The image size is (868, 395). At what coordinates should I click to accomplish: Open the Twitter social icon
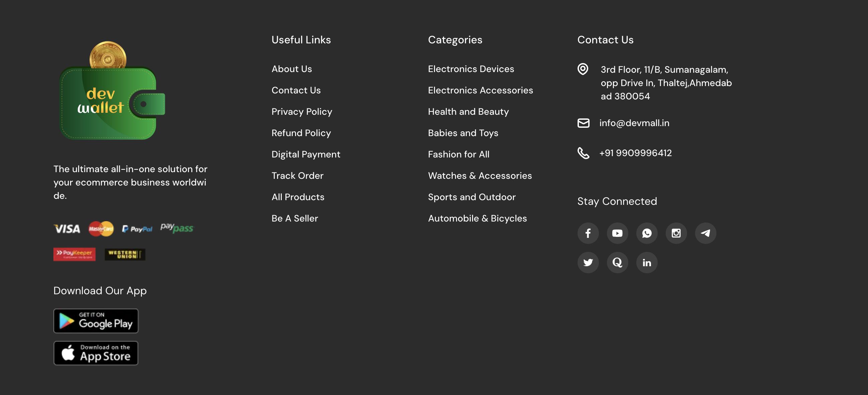point(588,262)
